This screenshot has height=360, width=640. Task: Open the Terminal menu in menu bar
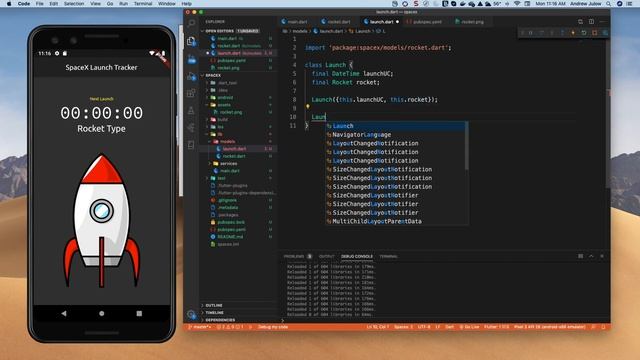143,4
